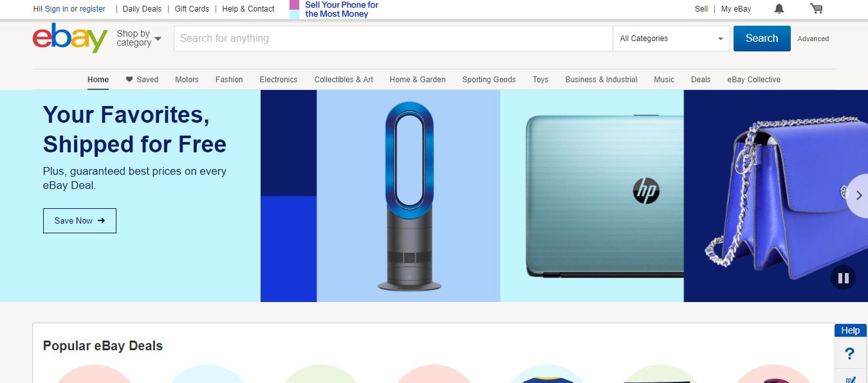The width and height of the screenshot is (868, 383).
Task: Open the Help side tab
Action: tap(851, 330)
